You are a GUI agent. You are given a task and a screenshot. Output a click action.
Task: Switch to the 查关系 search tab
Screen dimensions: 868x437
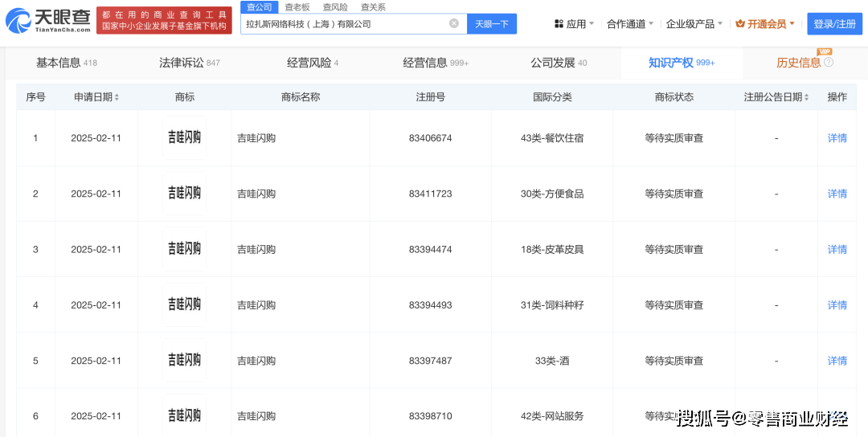click(x=373, y=7)
